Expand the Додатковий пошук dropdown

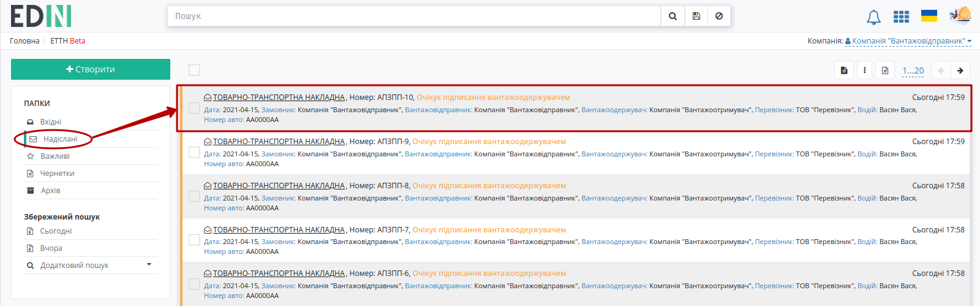tap(149, 265)
